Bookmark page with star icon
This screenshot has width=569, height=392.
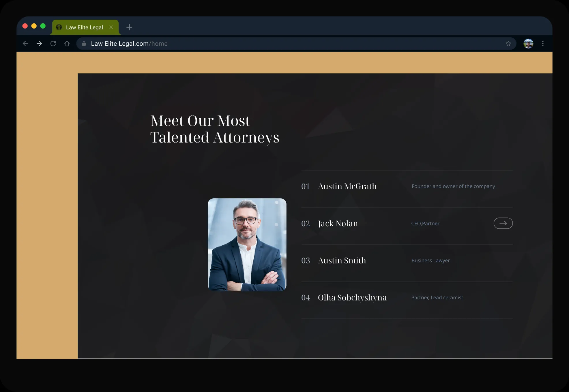click(508, 44)
